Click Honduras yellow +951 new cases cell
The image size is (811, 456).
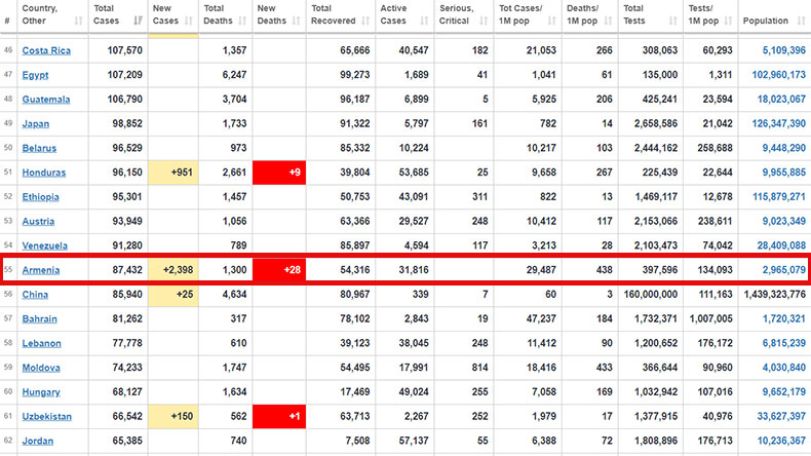tap(173, 173)
